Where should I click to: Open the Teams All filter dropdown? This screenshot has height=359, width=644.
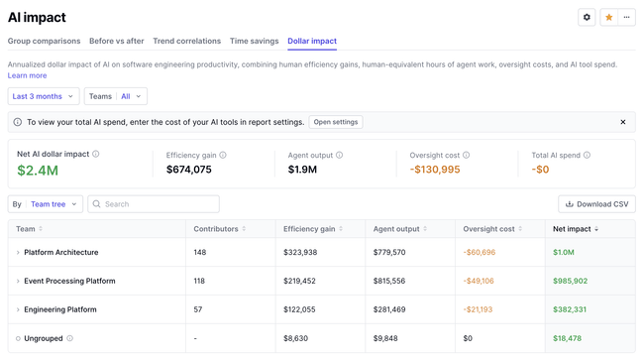click(116, 96)
